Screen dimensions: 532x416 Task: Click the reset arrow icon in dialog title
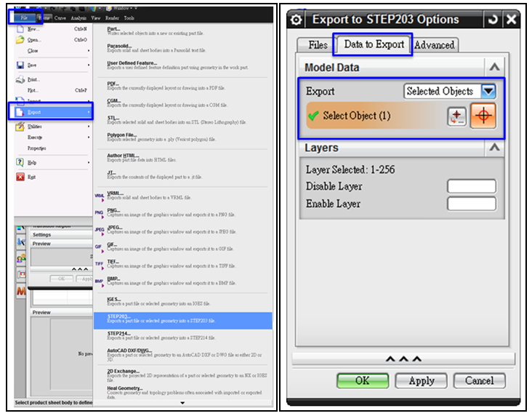point(493,20)
